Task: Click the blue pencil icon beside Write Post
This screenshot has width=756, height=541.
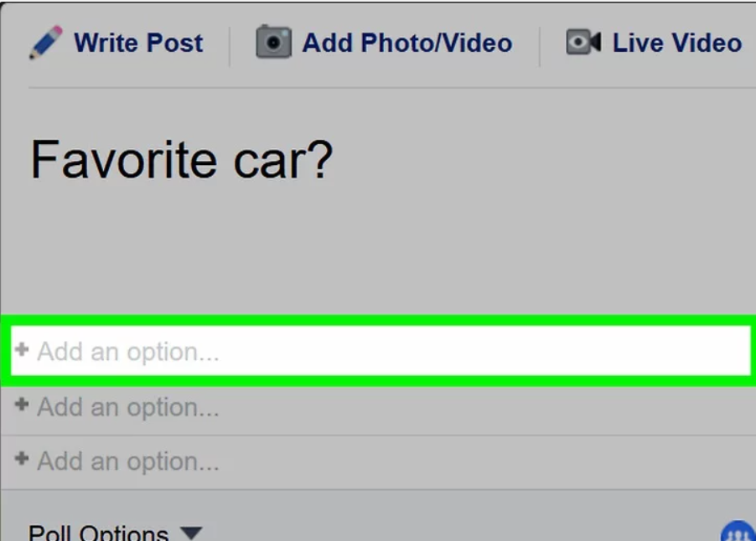Action: pyautogui.click(x=46, y=43)
